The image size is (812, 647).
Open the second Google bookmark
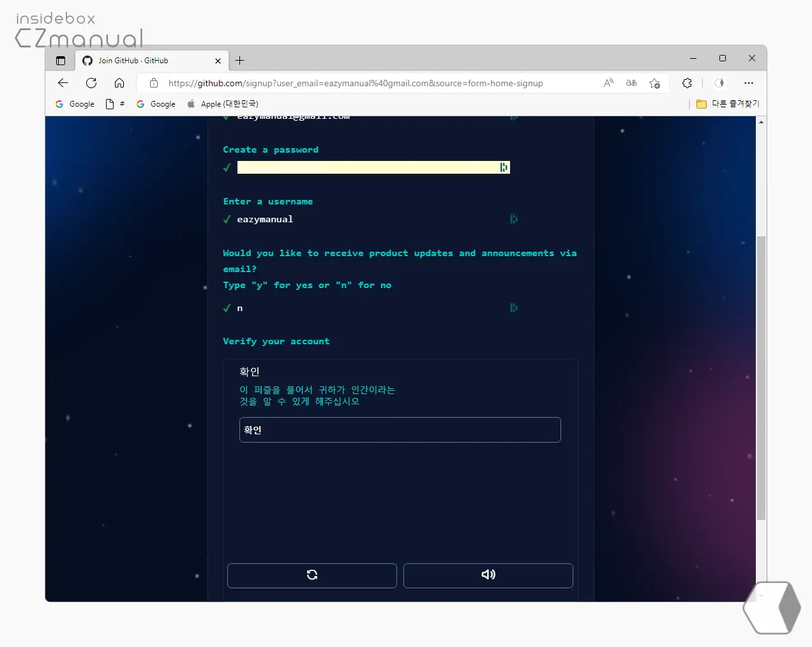click(156, 104)
